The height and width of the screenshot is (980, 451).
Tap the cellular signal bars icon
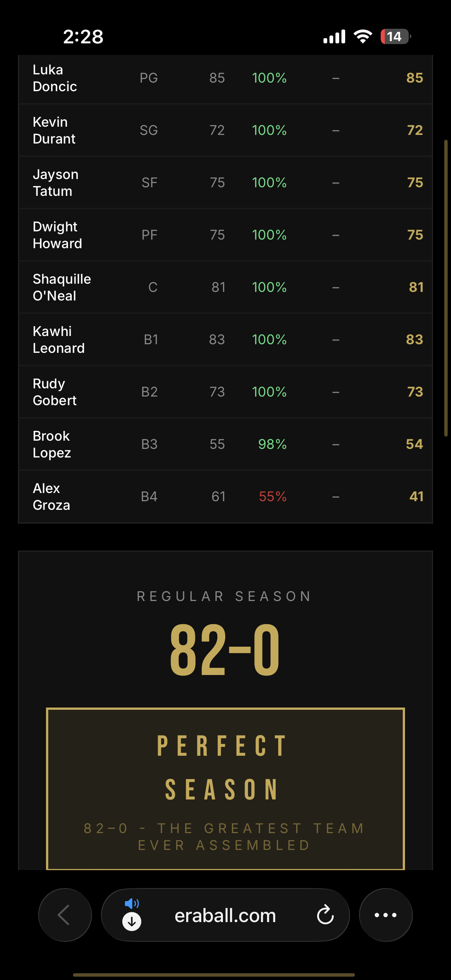click(x=334, y=37)
